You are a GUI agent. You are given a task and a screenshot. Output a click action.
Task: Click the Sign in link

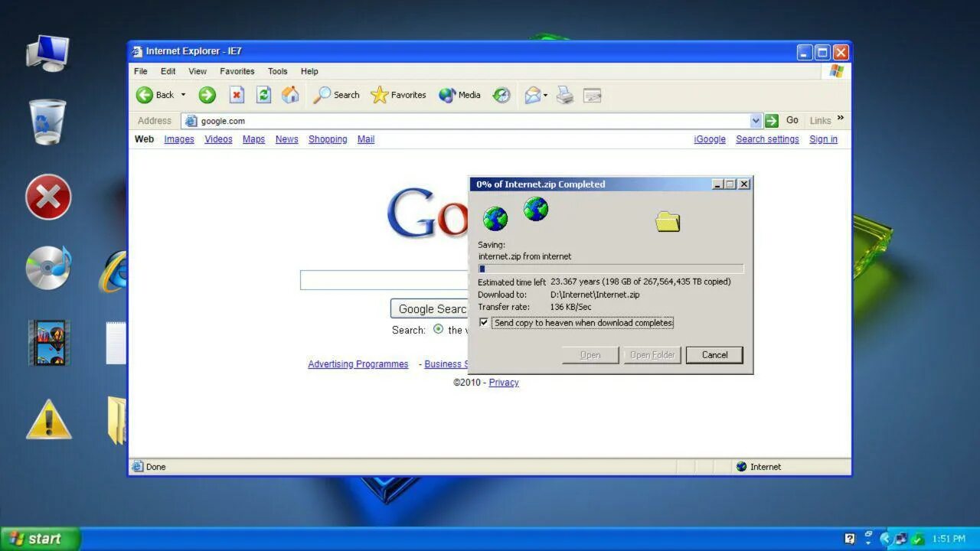click(x=823, y=139)
